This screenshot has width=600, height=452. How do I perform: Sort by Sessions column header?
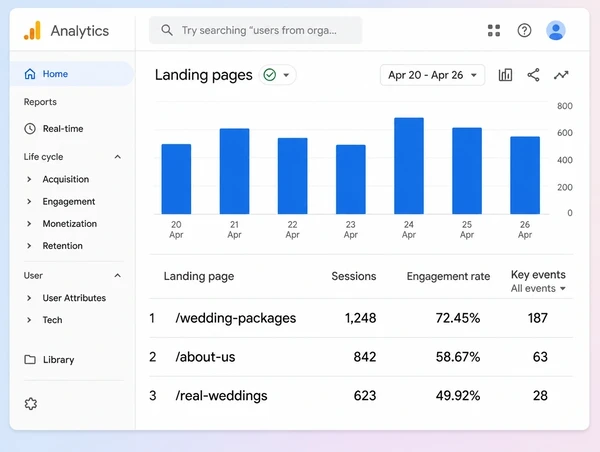click(354, 276)
